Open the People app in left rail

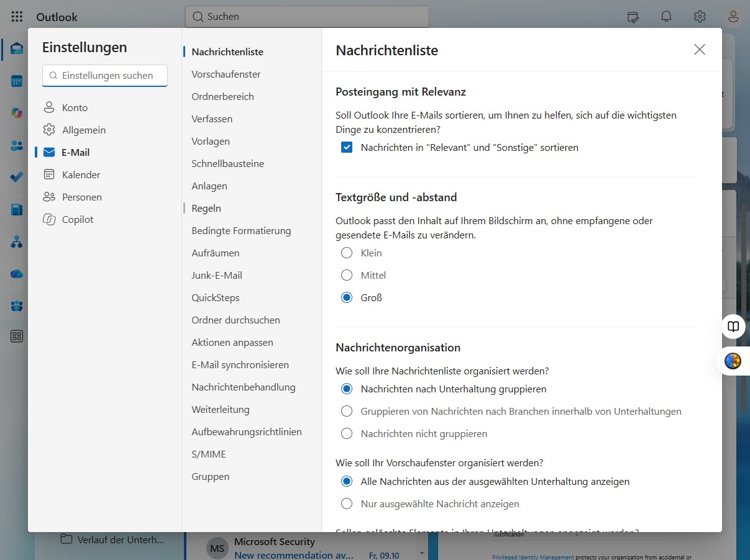17,146
